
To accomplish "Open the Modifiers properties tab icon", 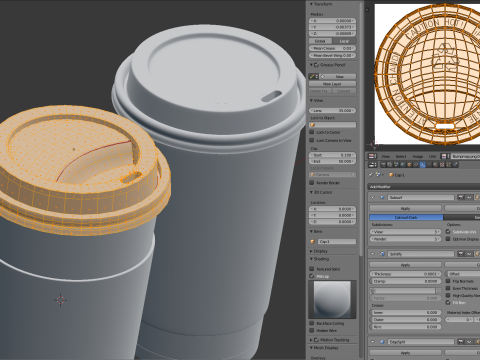I will [x=423, y=165].
